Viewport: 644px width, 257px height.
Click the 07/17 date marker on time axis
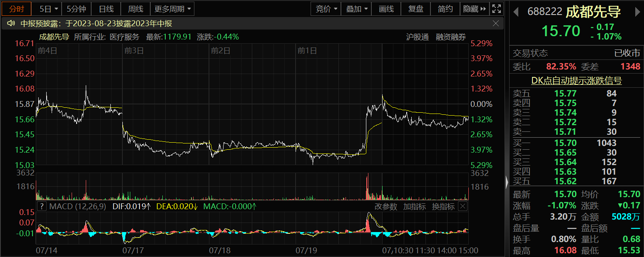(134, 250)
